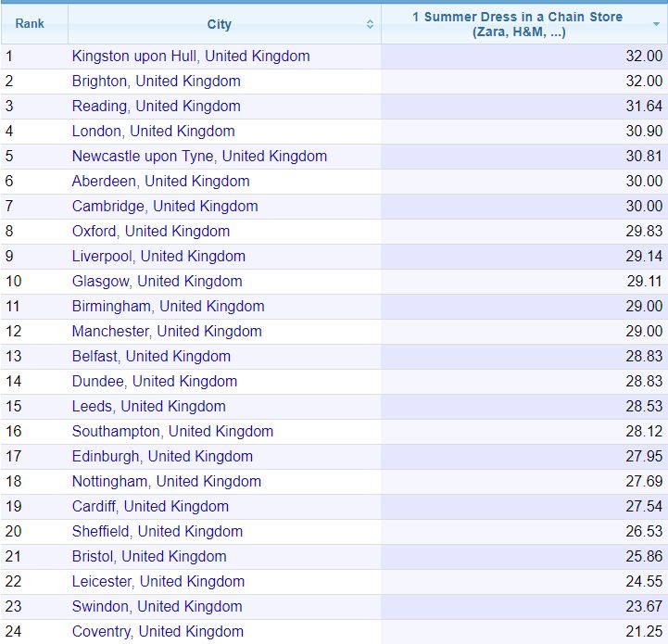The width and height of the screenshot is (668, 644).
Task: Click Southampton, United Kingdom link
Action: (x=172, y=431)
